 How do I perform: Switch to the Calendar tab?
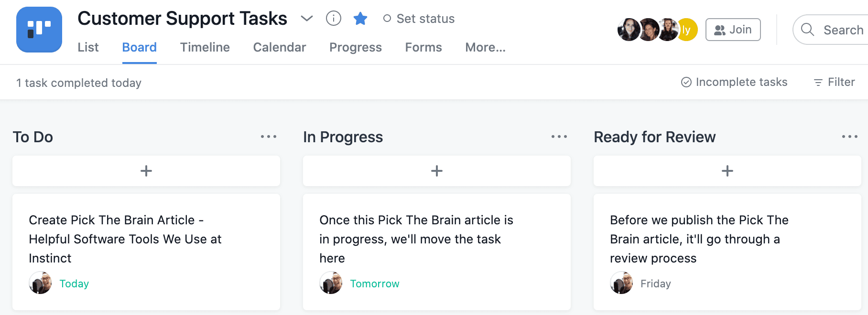coord(280,47)
